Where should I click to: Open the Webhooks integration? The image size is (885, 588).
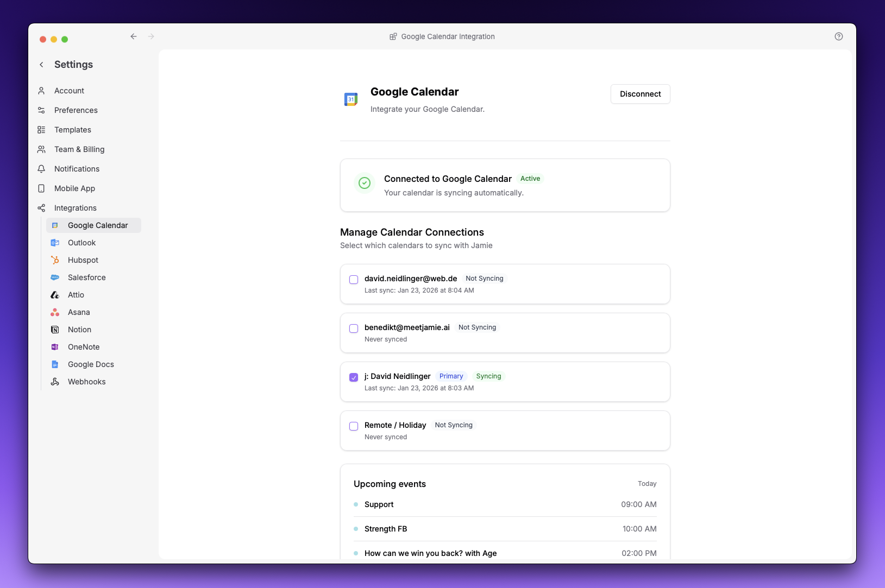click(x=86, y=382)
